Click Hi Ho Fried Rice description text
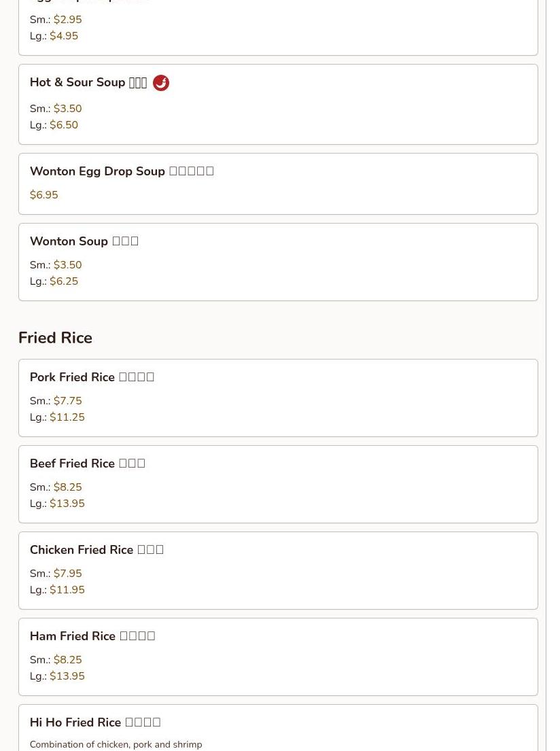Screen dimensions: 560x751 click(x=116, y=745)
